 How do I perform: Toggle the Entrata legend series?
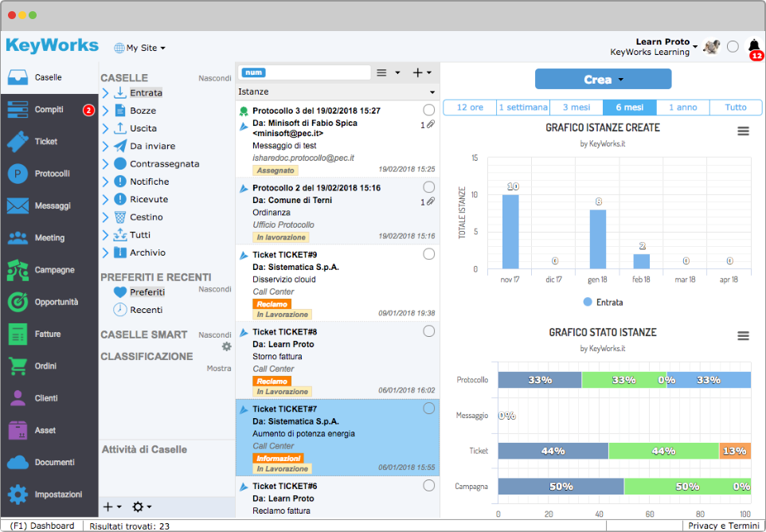tap(603, 303)
